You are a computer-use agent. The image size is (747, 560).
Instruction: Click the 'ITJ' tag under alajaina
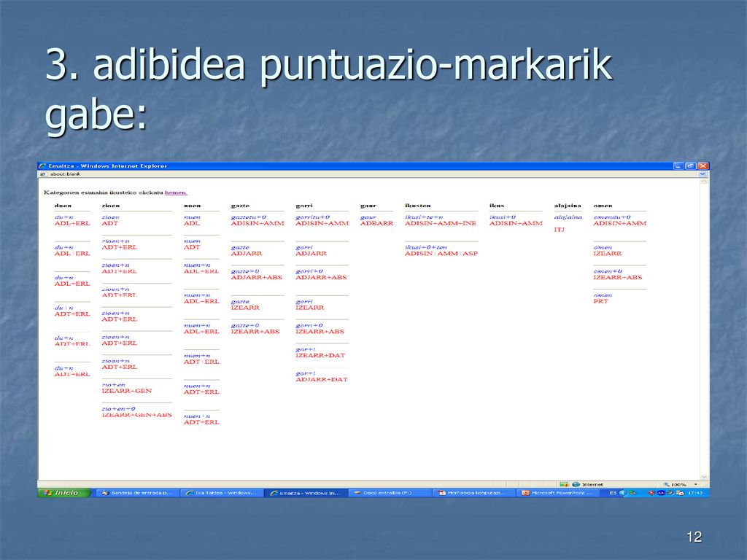(x=560, y=230)
